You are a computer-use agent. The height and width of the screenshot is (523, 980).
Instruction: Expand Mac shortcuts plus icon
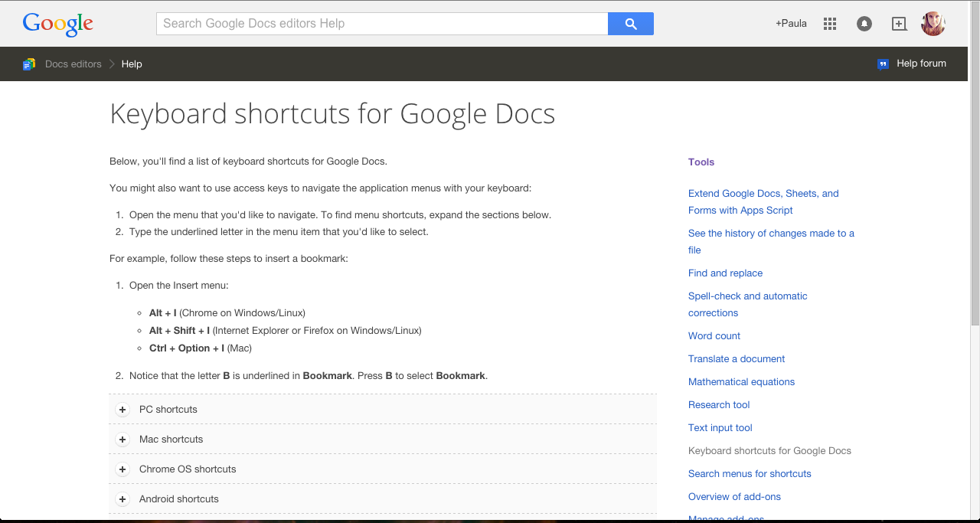pos(122,440)
